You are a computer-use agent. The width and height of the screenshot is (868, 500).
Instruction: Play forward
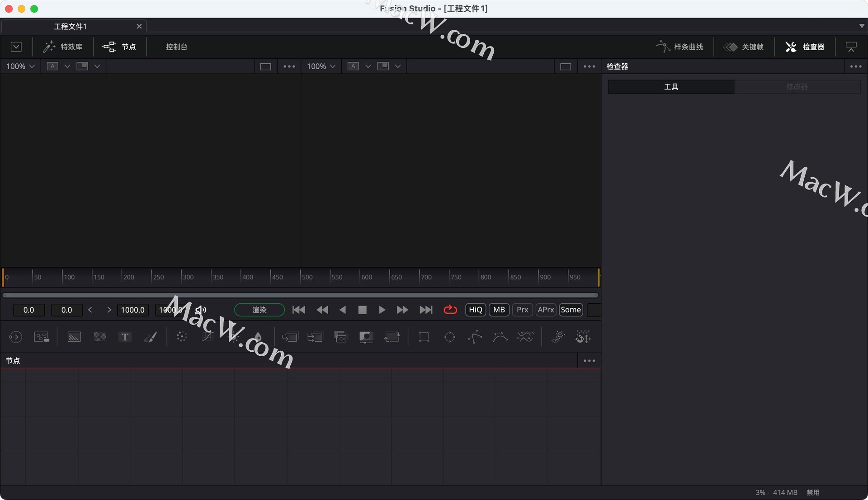(x=382, y=310)
